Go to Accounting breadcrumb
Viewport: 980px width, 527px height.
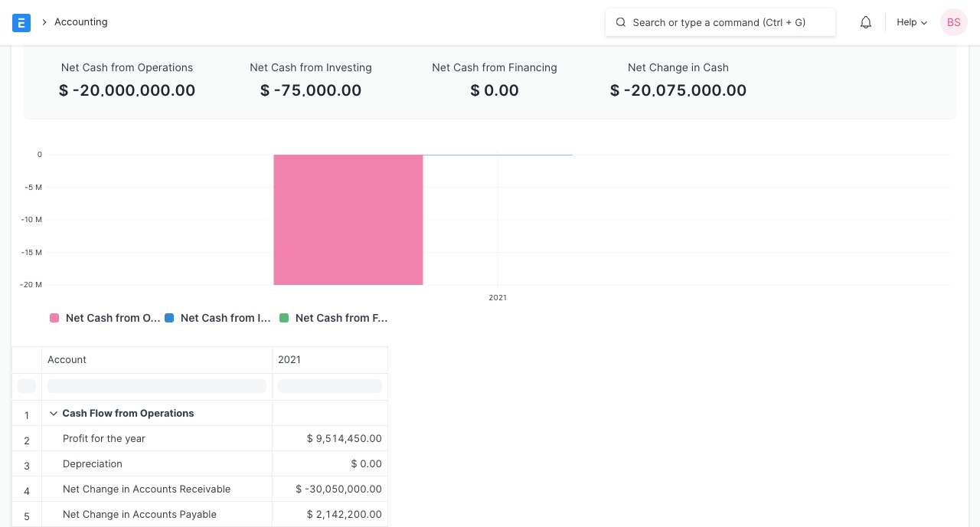click(x=80, y=22)
